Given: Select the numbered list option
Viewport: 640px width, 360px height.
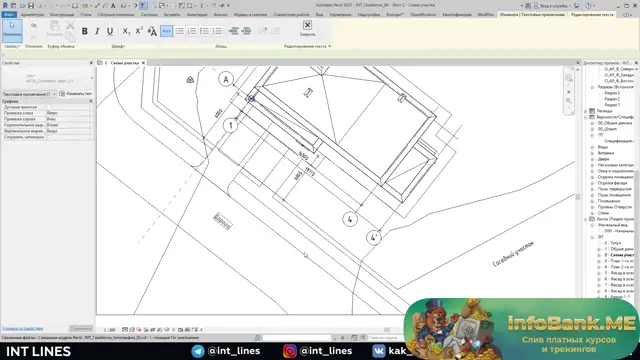Looking at the screenshot, I should (192, 31).
